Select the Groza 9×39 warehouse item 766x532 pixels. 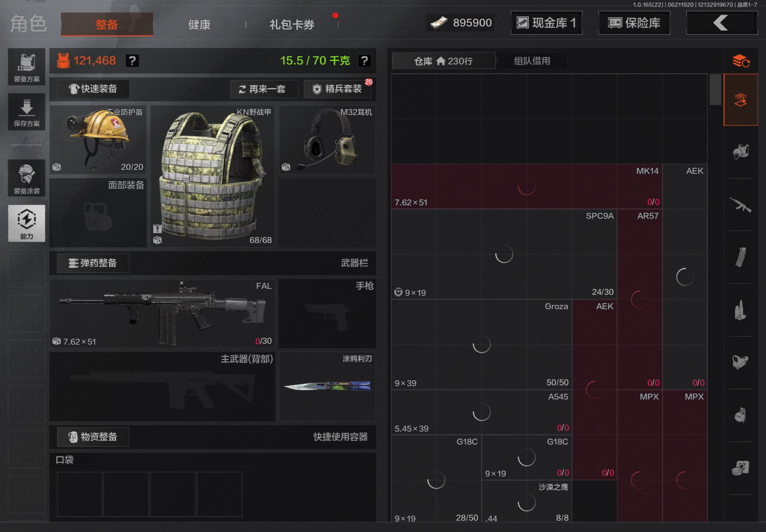click(x=482, y=344)
